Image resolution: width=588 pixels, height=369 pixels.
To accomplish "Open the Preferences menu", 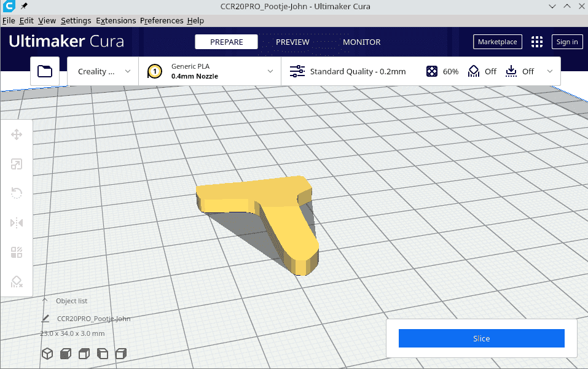I will pyautogui.click(x=162, y=21).
